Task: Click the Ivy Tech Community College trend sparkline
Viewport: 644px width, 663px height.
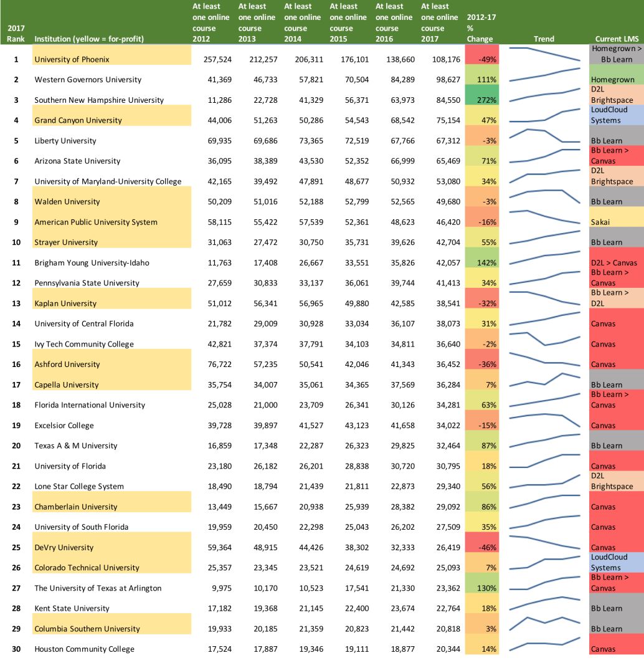Action: point(544,339)
